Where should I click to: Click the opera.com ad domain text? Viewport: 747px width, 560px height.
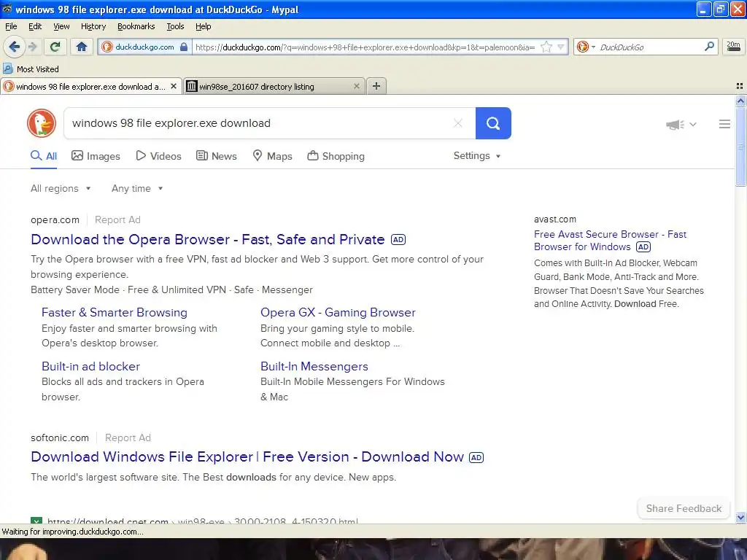(x=55, y=220)
